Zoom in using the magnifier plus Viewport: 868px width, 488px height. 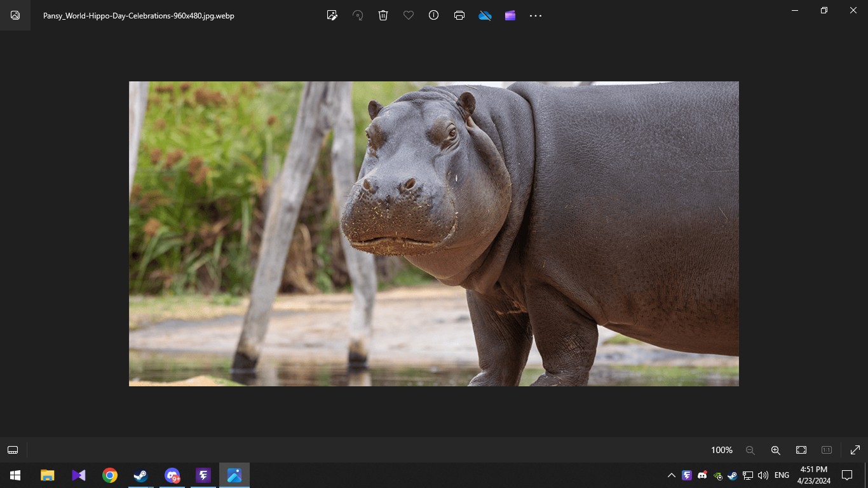point(775,450)
